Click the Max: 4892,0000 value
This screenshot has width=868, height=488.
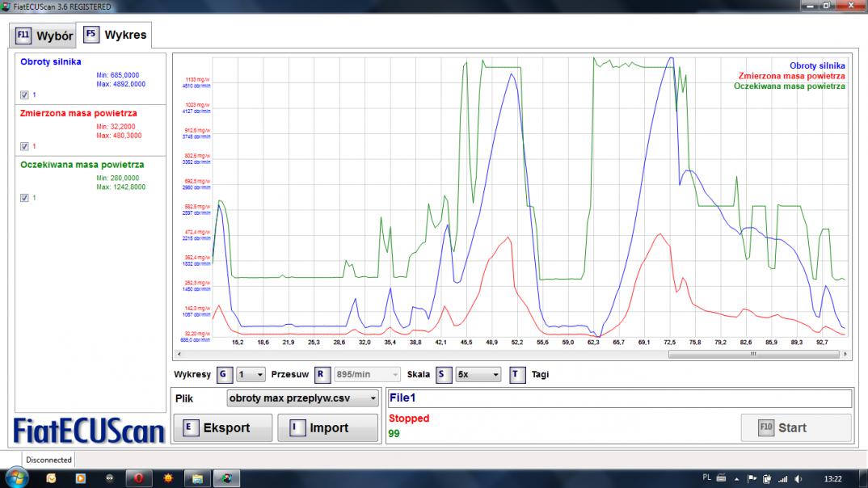click(x=120, y=85)
